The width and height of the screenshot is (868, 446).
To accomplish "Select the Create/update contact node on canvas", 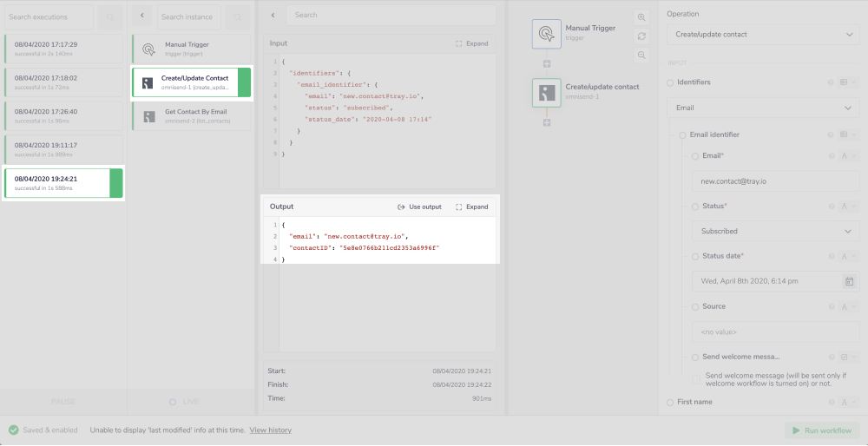I will (547, 93).
